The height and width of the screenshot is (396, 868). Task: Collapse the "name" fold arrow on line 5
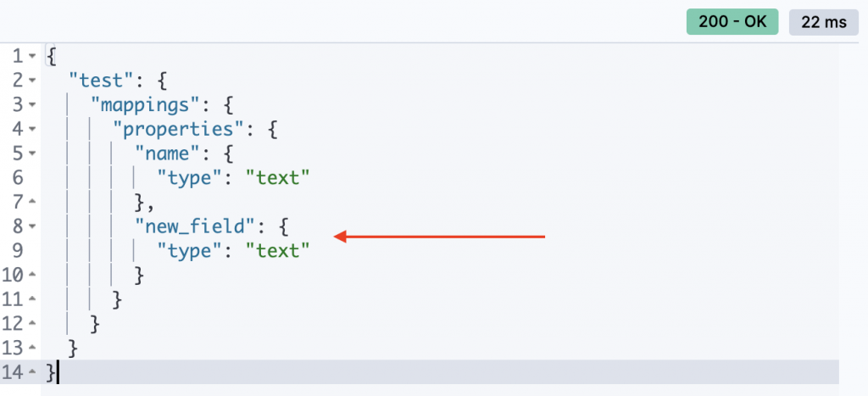(x=32, y=154)
